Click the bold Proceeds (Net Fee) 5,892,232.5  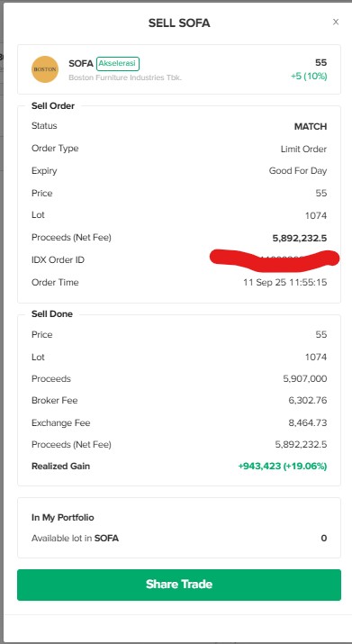click(x=300, y=238)
